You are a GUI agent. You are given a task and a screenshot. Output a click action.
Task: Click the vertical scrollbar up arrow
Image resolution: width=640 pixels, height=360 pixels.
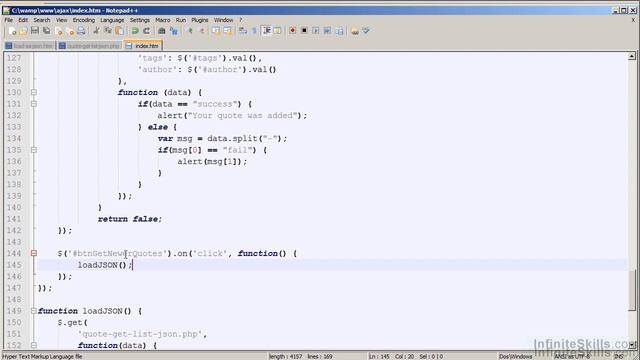tap(632, 56)
